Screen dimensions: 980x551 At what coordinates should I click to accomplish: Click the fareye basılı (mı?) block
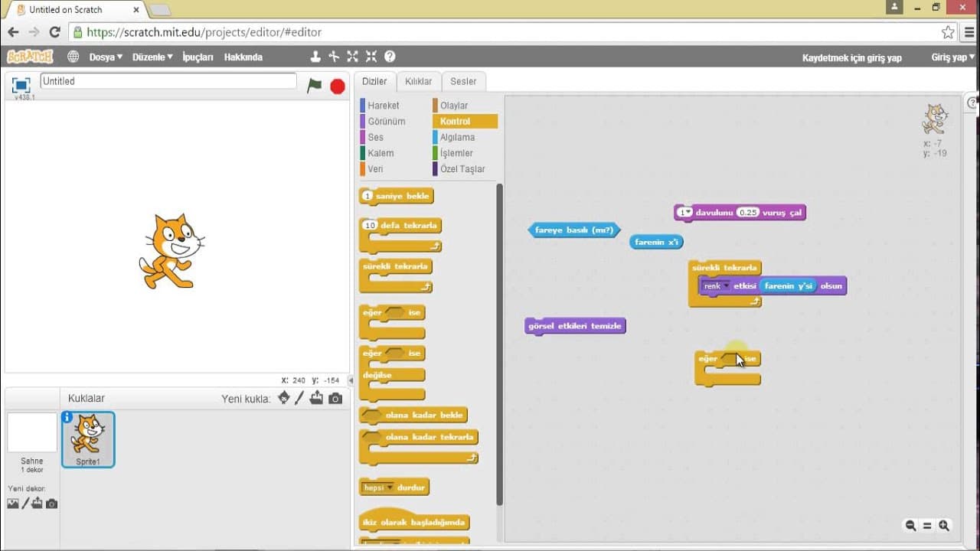tap(574, 230)
